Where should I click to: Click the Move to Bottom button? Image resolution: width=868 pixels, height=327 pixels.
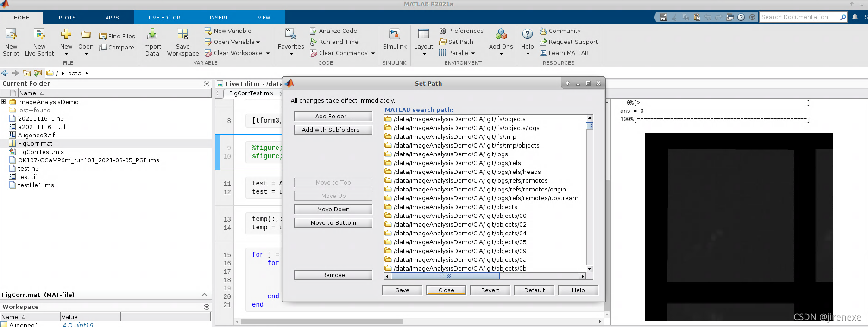tap(333, 223)
